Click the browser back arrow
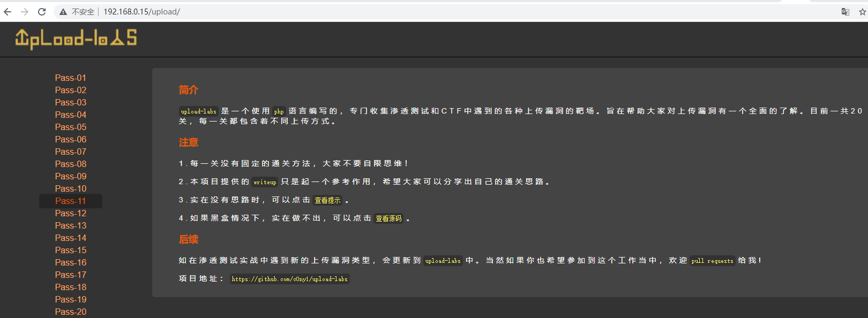Image resolution: width=868 pixels, height=318 pixels. pyautogui.click(x=8, y=12)
